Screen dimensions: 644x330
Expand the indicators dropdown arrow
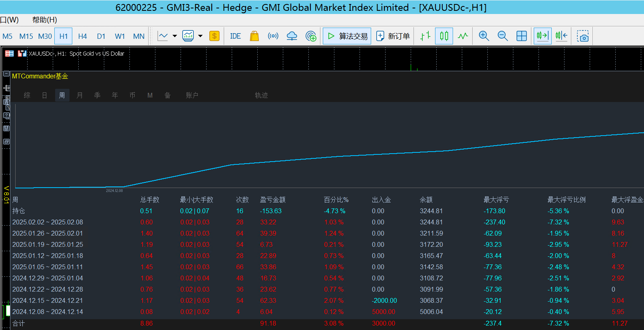[200, 36]
